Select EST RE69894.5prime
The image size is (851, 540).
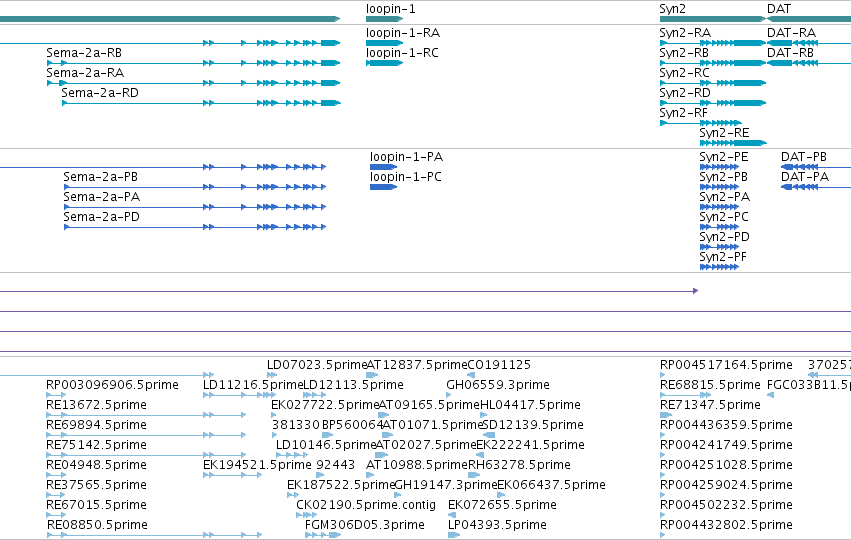96,425
